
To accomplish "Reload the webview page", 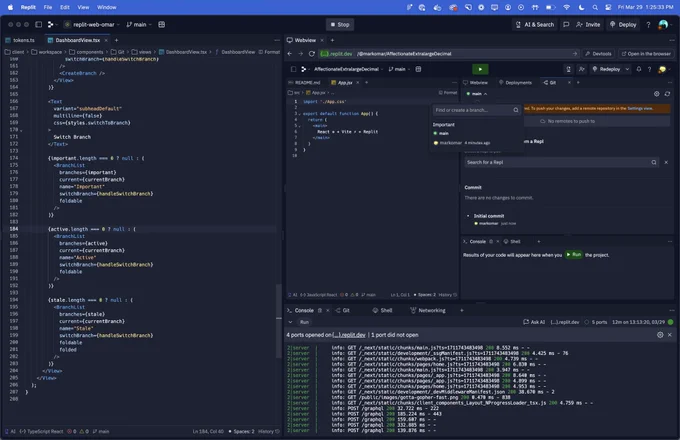I will tap(311, 54).
